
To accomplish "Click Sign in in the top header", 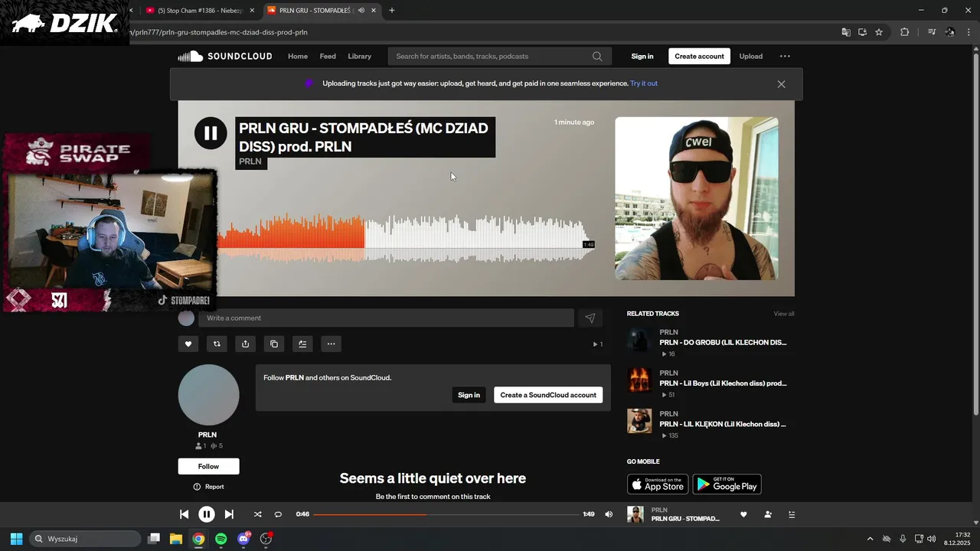I will click(642, 56).
